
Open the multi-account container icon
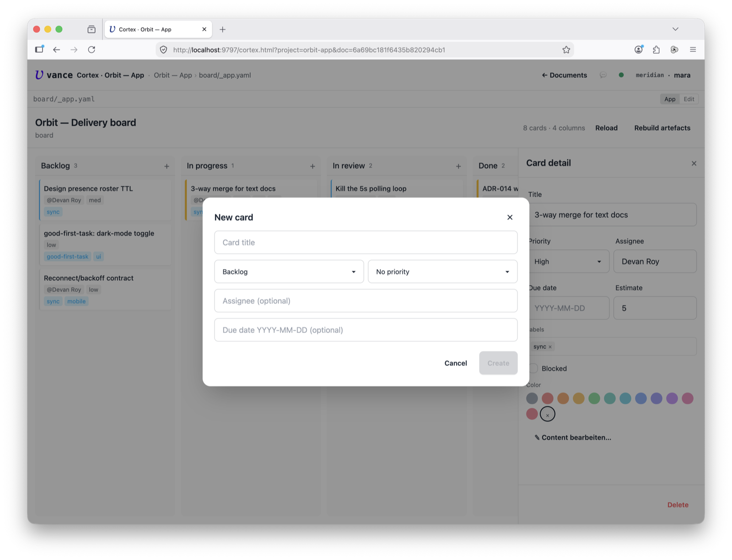tap(674, 49)
